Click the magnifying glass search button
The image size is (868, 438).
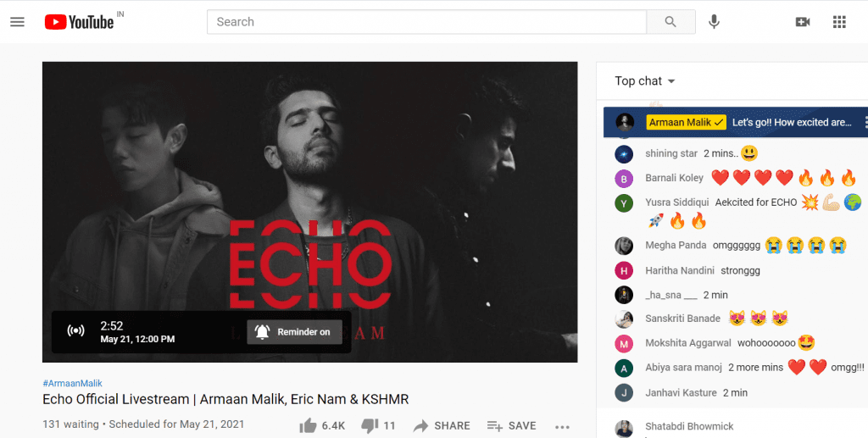click(x=670, y=22)
